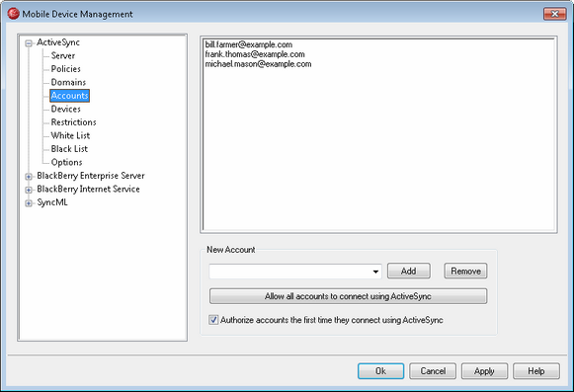
Task: Toggle Authorize accounts on first connect checkbox
Action: click(213, 320)
